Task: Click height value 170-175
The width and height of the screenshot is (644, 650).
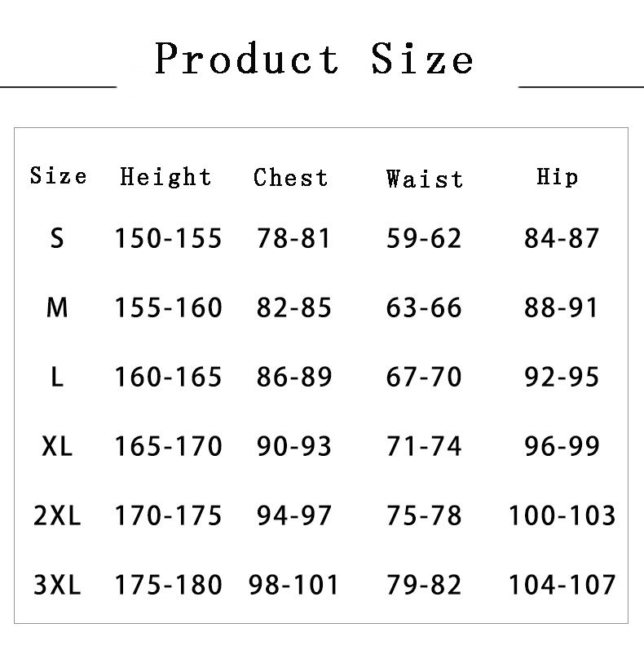Action: [x=168, y=516]
